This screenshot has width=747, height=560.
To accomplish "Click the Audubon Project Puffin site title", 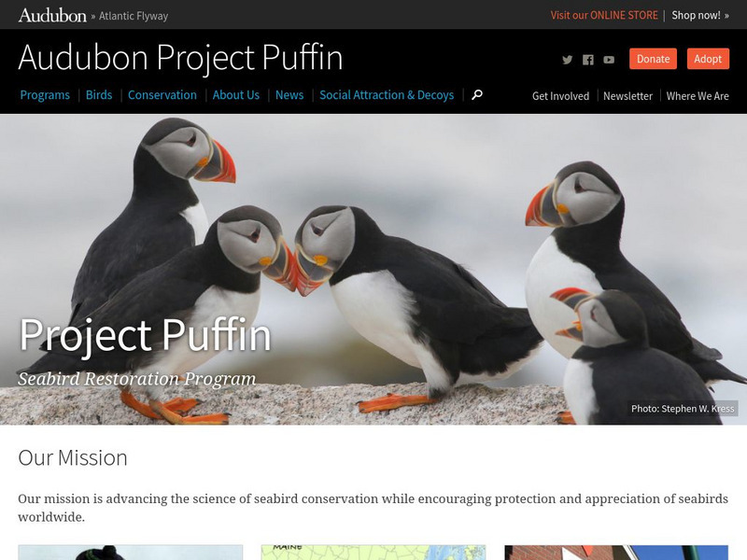I will [180, 58].
